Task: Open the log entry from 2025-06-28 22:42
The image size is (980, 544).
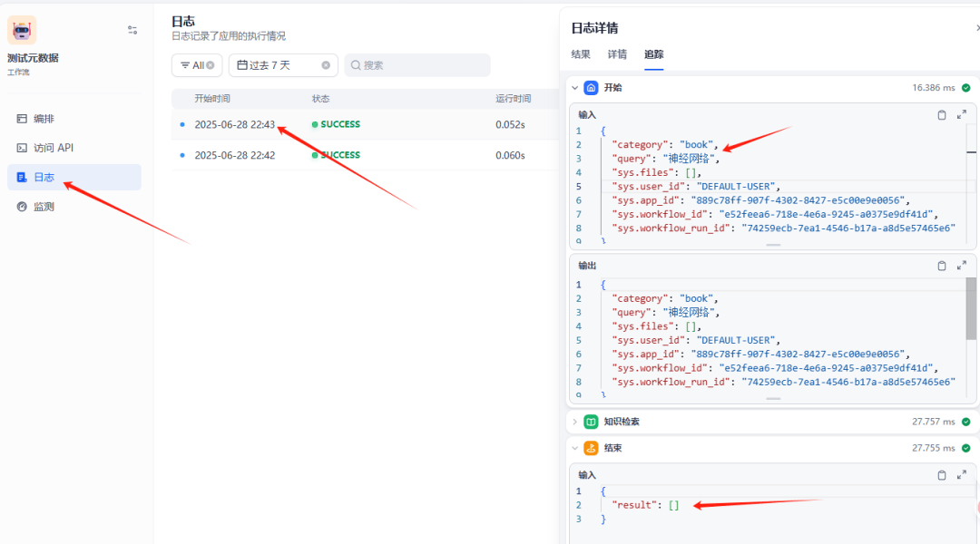Action: coord(235,155)
